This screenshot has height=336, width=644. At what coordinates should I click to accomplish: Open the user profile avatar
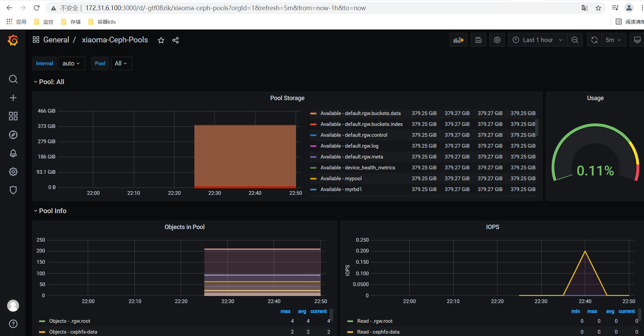pyautogui.click(x=13, y=305)
